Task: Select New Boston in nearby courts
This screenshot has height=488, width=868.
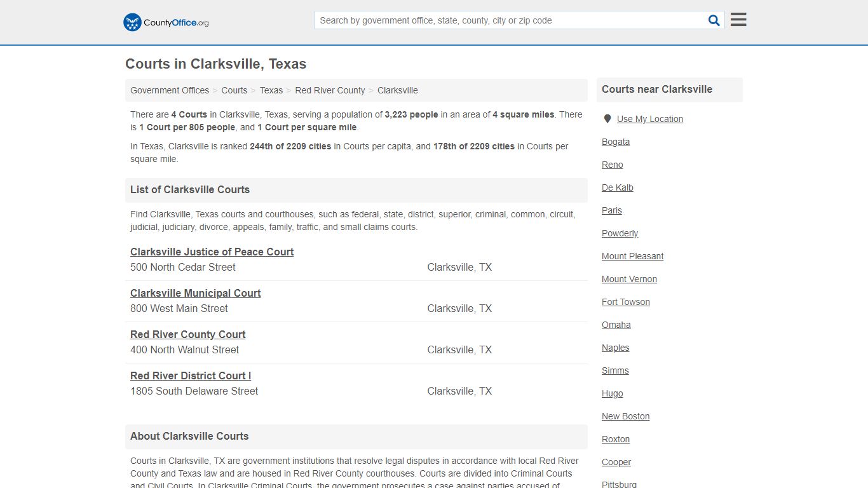Action: click(626, 416)
